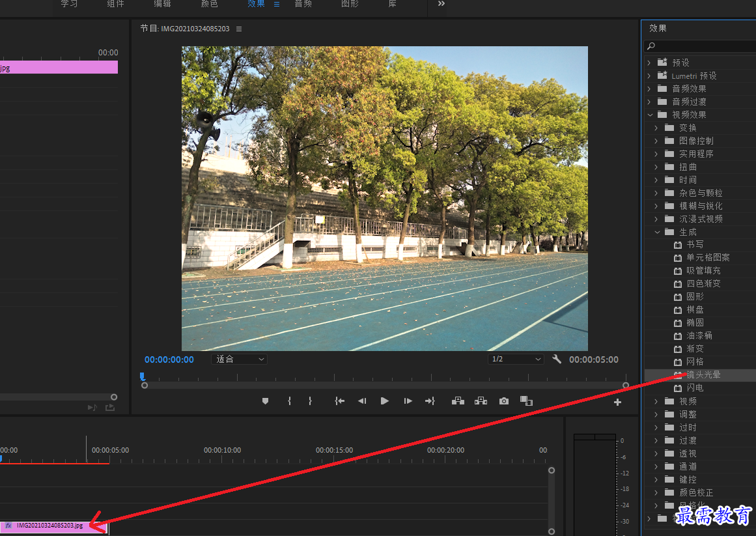
Task: Click the pink jpg clip in source panel
Action: pyautogui.click(x=59, y=67)
